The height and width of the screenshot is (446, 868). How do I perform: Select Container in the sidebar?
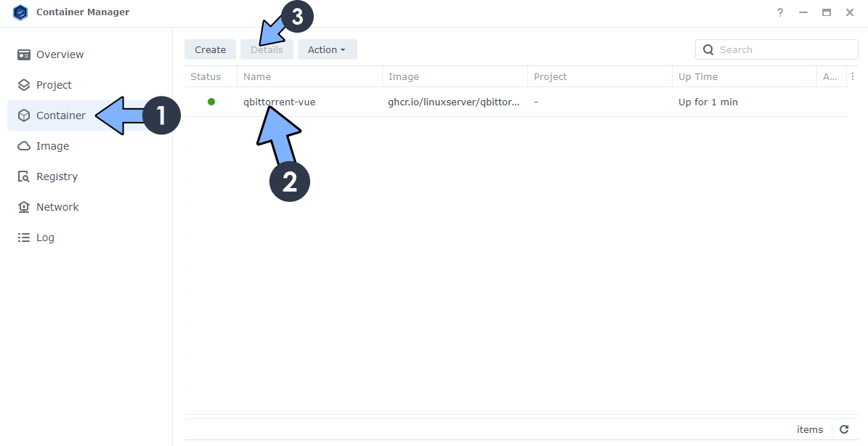point(89,115)
